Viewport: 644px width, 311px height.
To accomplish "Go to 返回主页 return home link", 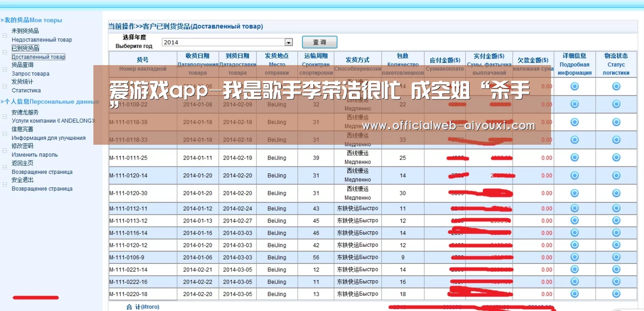I will click(42, 167).
